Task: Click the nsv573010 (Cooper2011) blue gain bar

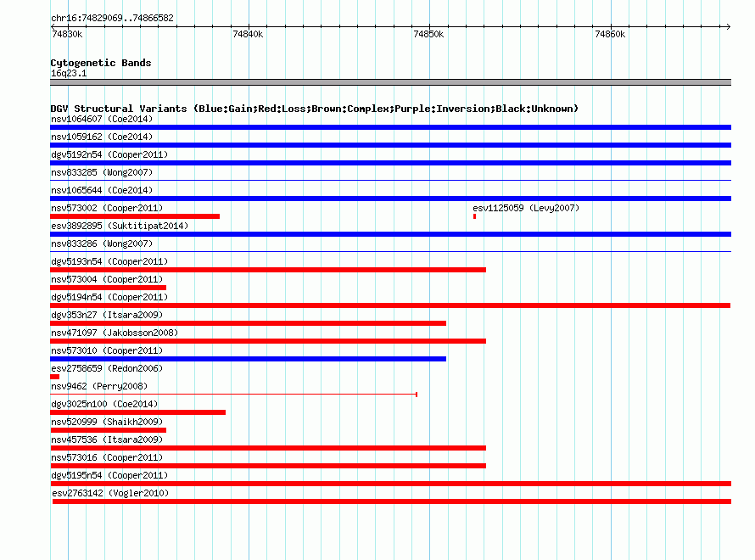Action: click(248, 359)
